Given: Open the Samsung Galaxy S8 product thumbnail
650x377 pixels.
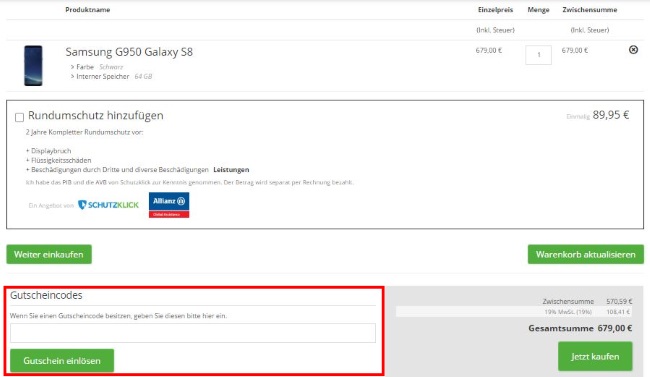Looking at the screenshot, I should point(33,66).
